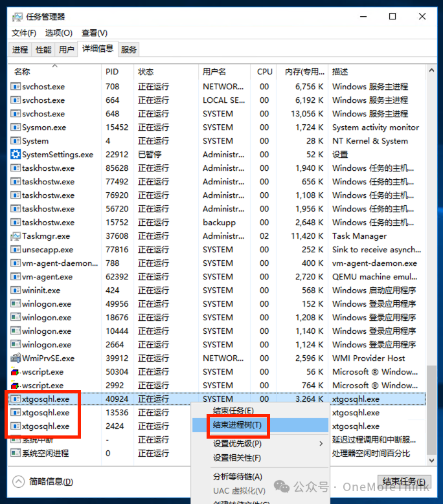Screen dimensions: 443x504
Task: Click icon of wininit.exe row
Action: point(15,290)
